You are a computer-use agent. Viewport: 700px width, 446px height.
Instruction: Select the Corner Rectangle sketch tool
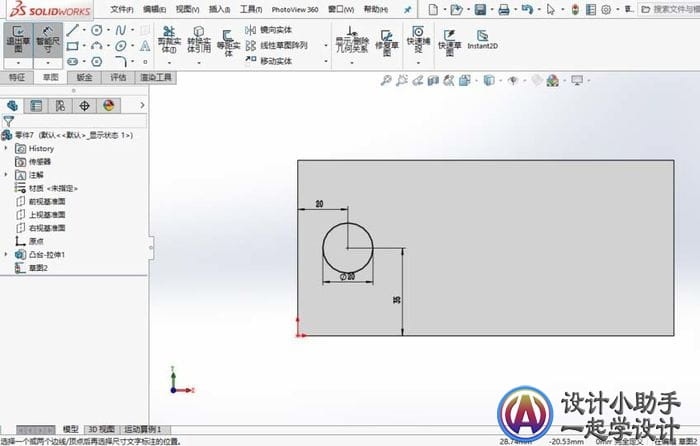pyautogui.click(x=72, y=46)
